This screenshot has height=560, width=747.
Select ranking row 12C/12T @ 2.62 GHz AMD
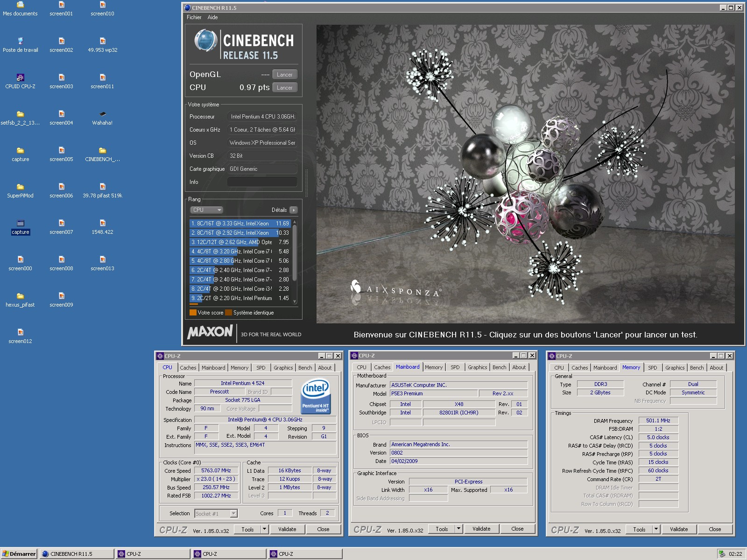240,242
